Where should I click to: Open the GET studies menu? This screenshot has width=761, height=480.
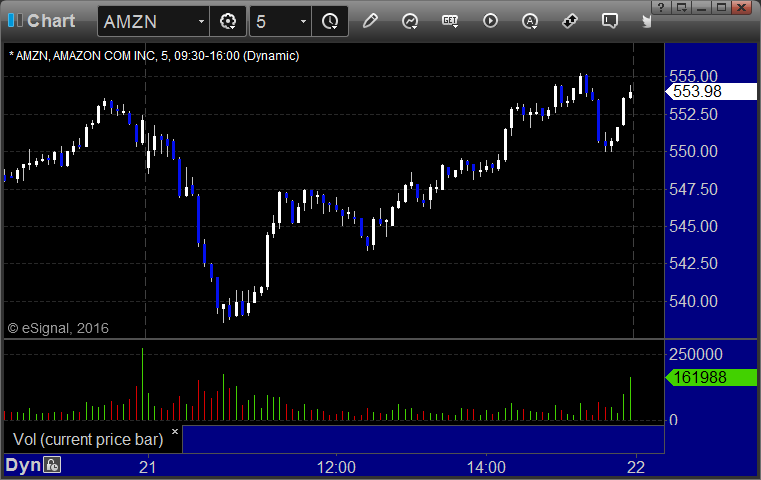(450, 21)
